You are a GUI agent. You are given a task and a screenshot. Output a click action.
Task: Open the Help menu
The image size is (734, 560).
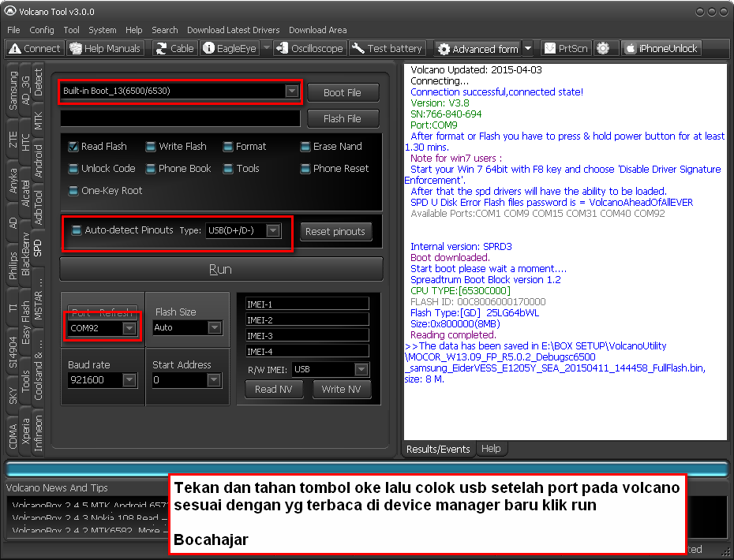[x=134, y=30]
